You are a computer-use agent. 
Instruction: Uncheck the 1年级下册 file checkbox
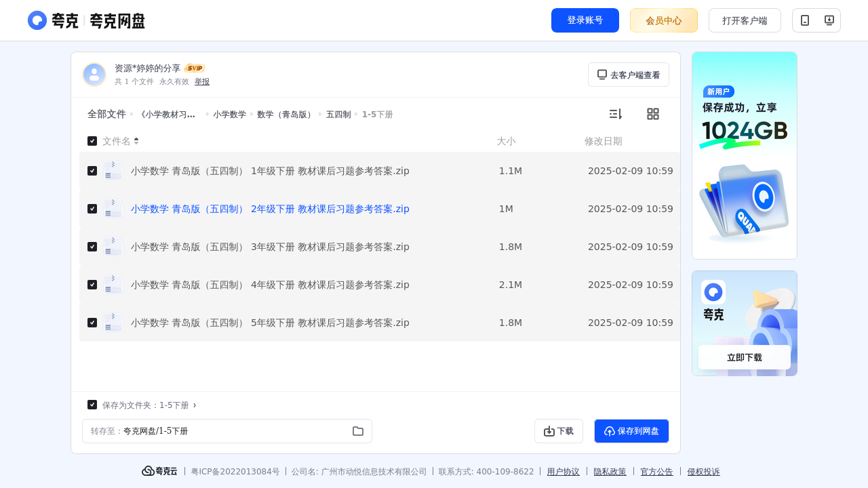(92, 171)
